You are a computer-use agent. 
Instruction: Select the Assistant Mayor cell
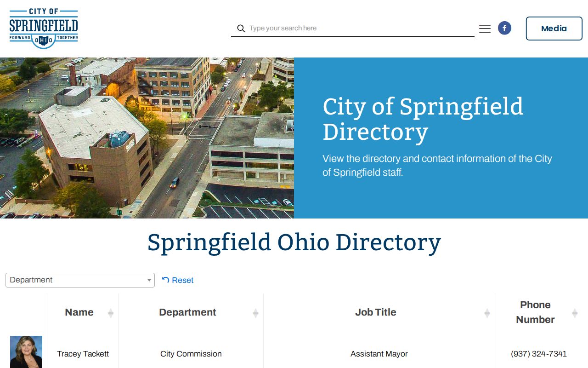379,354
